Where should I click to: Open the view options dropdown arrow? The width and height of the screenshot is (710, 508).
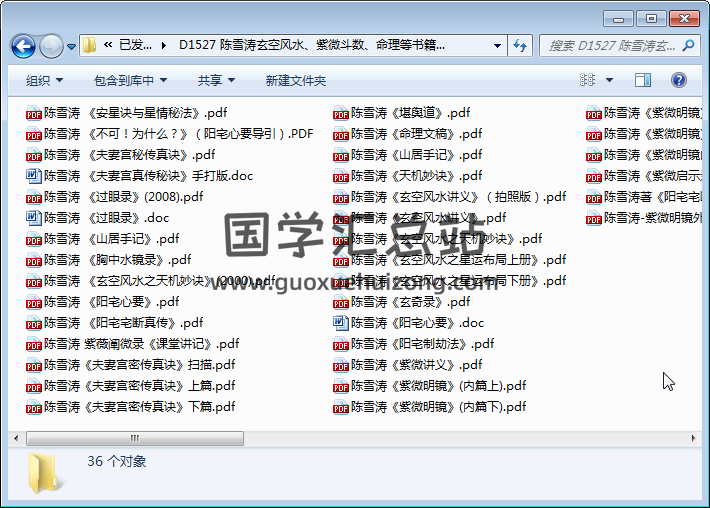pos(609,80)
